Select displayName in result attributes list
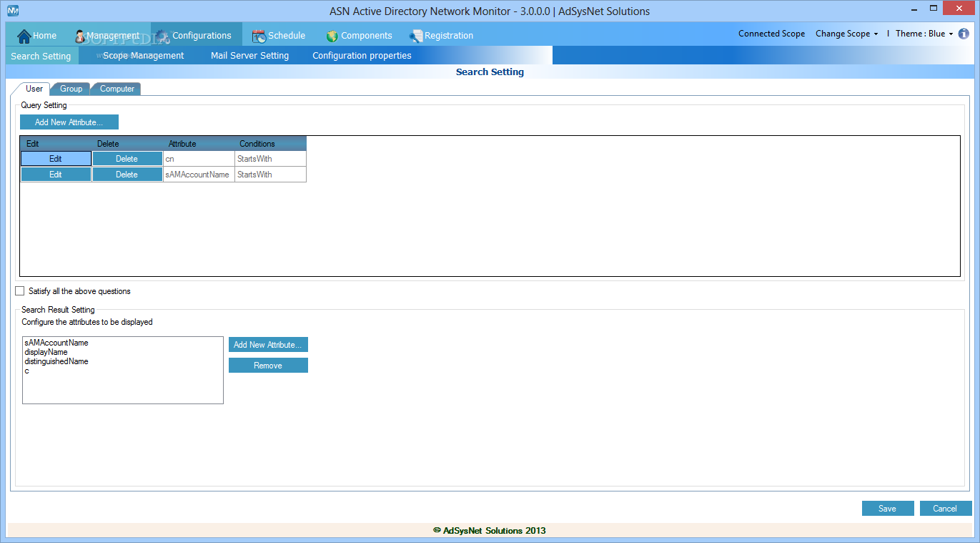This screenshot has height=543, width=980. pos(46,352)
